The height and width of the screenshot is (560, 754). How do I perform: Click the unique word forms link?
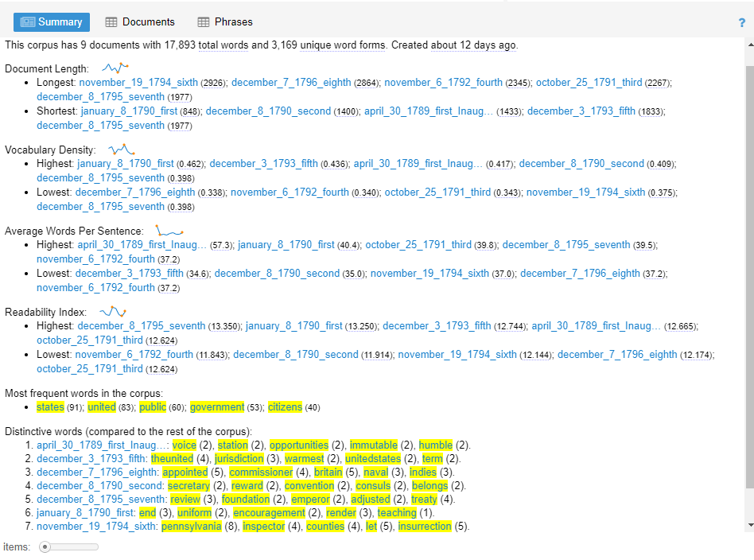343,46
